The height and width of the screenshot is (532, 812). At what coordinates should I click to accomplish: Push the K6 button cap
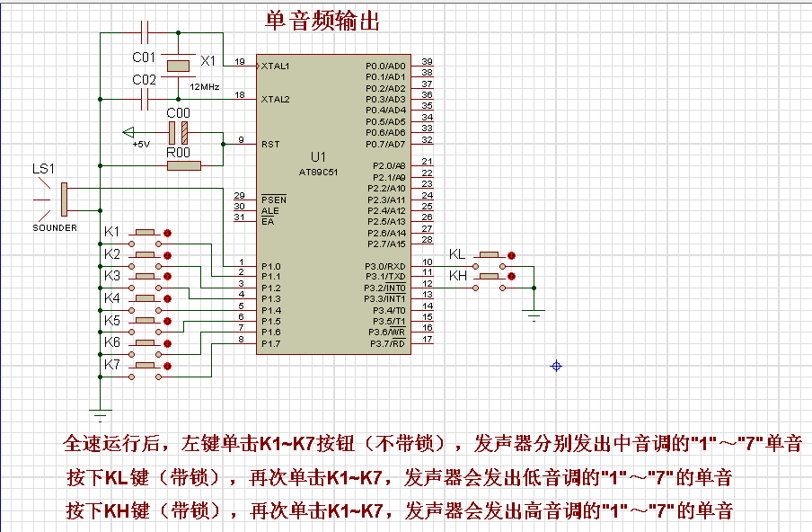point(145,343)
